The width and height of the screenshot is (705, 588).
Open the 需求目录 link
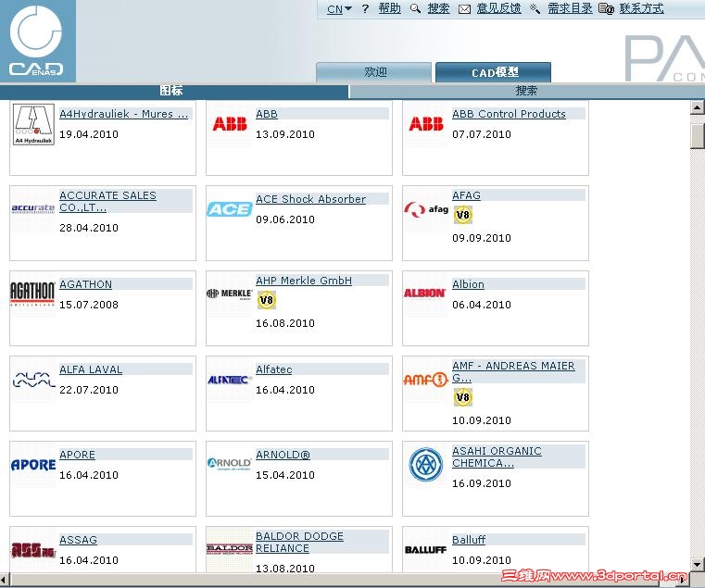point(570,8)
